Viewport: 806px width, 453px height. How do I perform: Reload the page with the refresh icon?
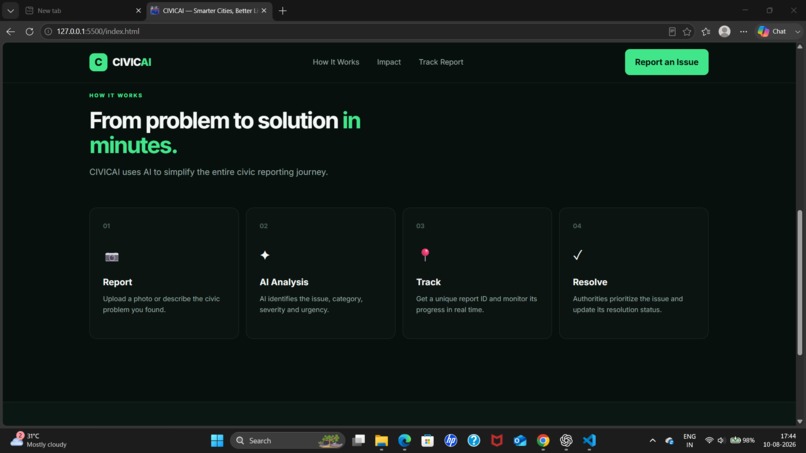coord(29,31)
